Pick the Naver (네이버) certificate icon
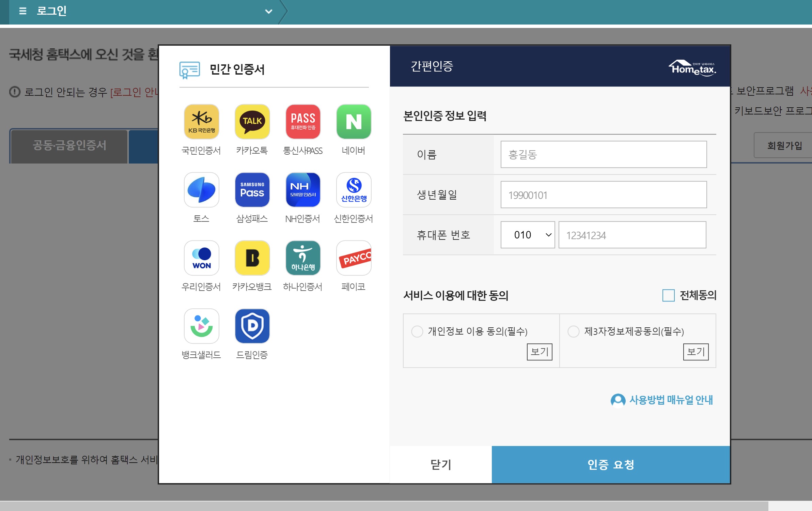The height and width of the screenshot is (511, 812). click(x=354, y=122)
